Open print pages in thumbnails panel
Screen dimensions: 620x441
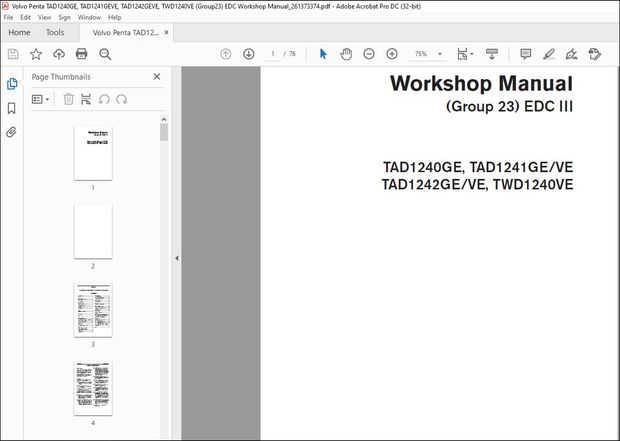[x=86, y=99]
